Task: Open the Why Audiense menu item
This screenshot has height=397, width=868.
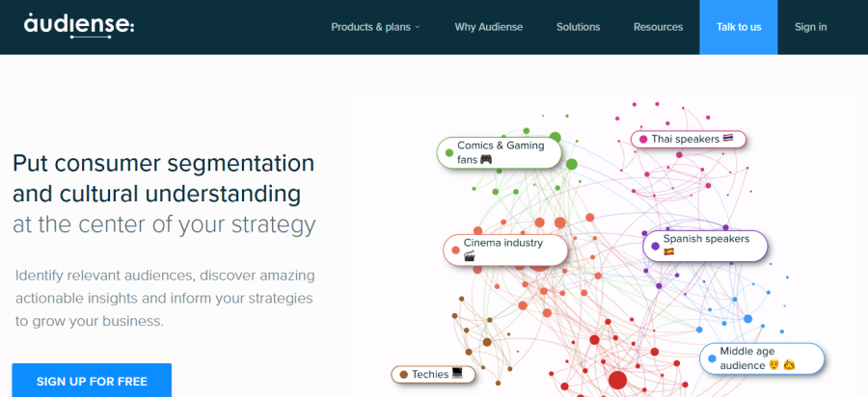Action: pos(489,27)
